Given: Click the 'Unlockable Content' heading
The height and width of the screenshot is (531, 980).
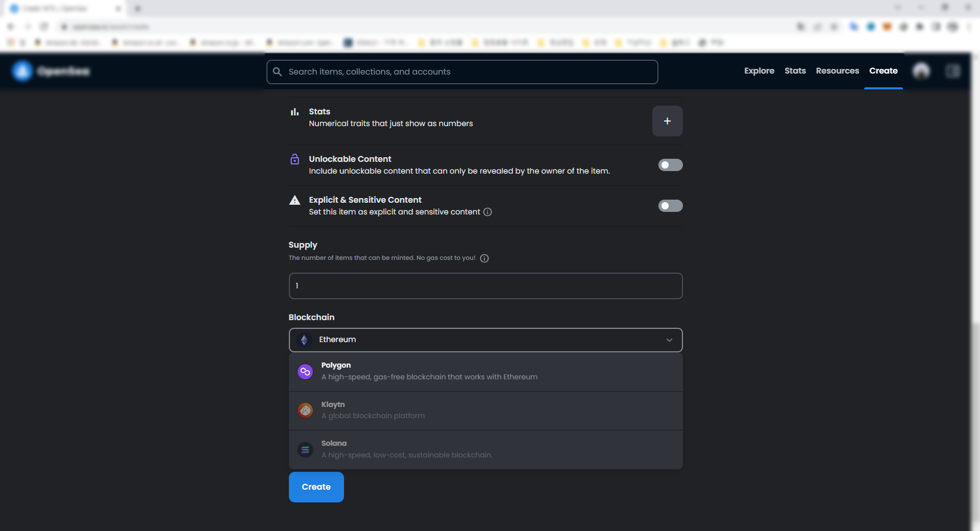Looking at the screenshot, I should pyautogui.click(x=350, y=159).
